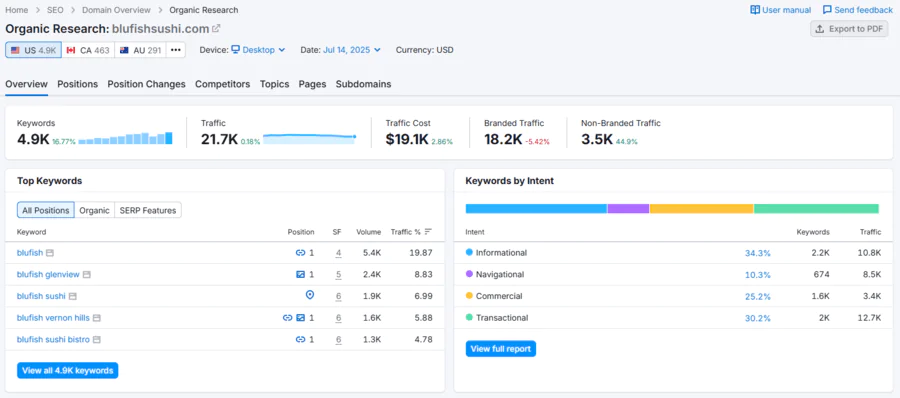Click View full report button
900x398 pixels.
coord(501,349)
